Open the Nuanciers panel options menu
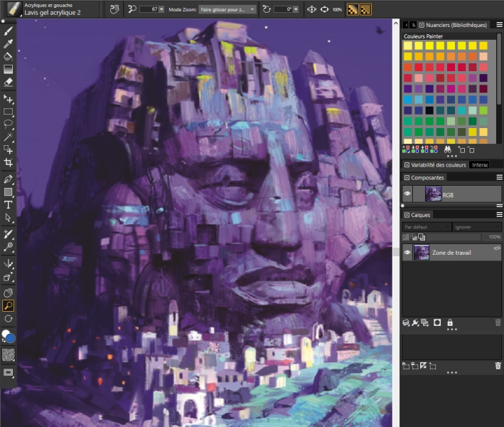Viewport: 504px width, 427px height. (x=498, y=24)
